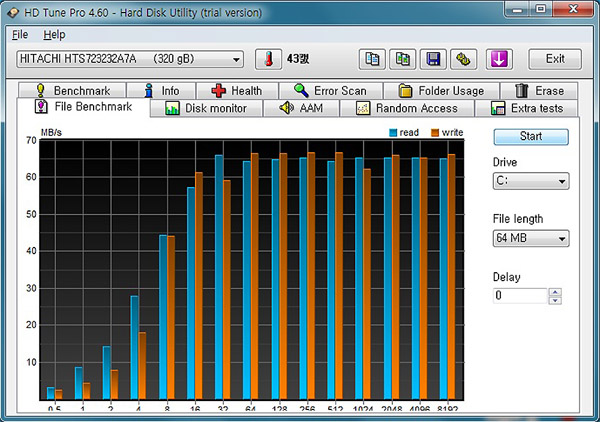Select the File Benchmark tab
This screenshot has height=422, width=600.
[83, 107]
